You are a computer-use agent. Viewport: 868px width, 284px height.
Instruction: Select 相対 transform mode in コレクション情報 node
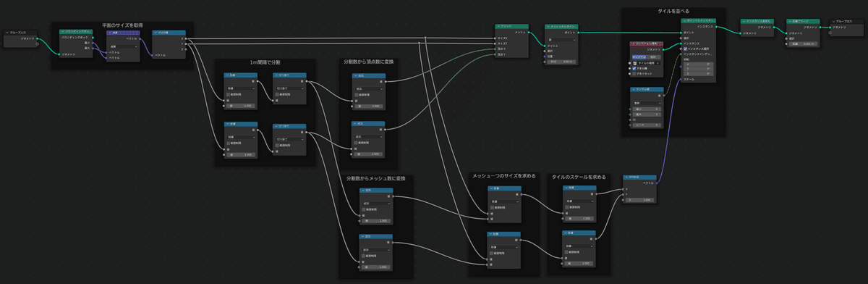[653, 57]
